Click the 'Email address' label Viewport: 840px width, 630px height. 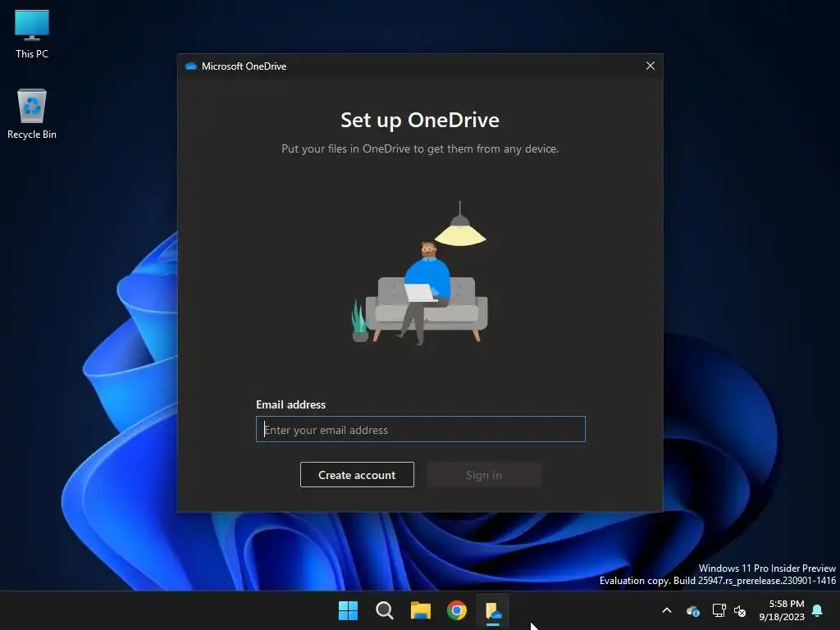pos(291,404)
